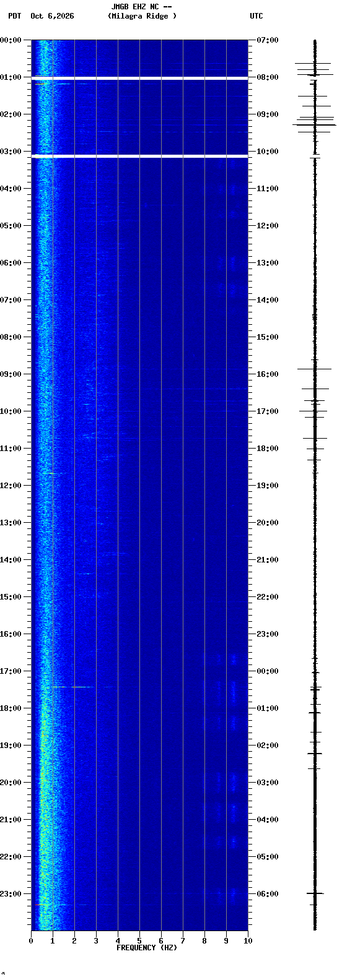Image resolution: width=342 pixels, height=980 pixels.
Task: Click the 02:00 label on PDT axis
Action: pos(11,114)
